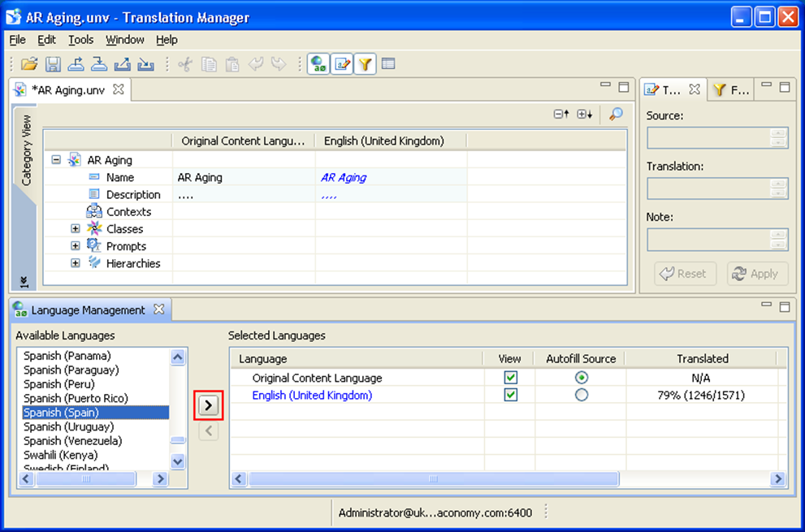Expand the Classes tree node
Screen dimensions: 805x532
tap(76, 229)
